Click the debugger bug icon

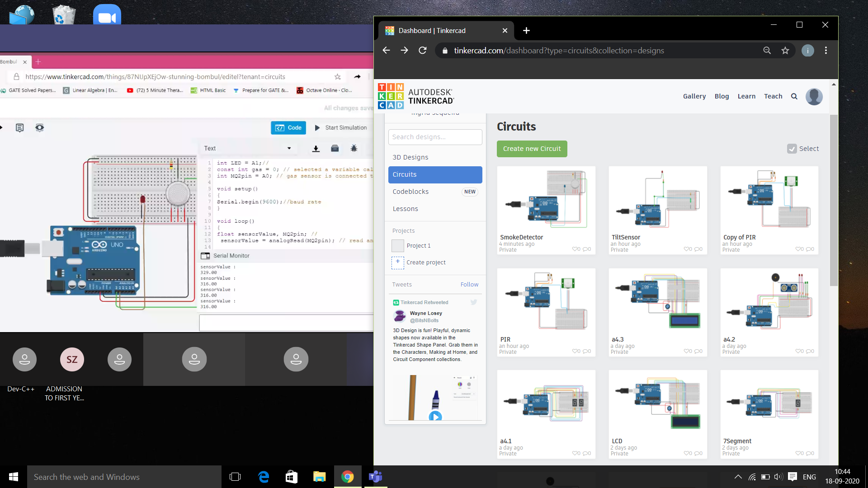354,148
